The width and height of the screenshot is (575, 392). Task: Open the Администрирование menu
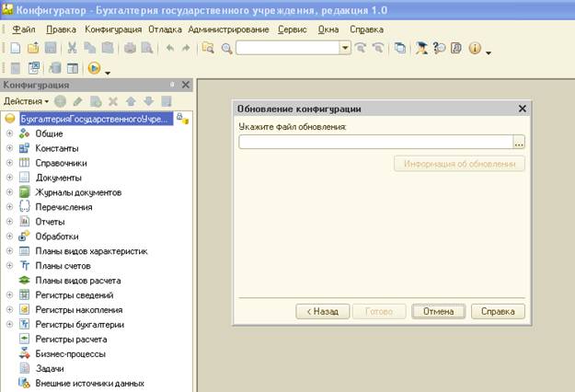(x=228, y=29)
